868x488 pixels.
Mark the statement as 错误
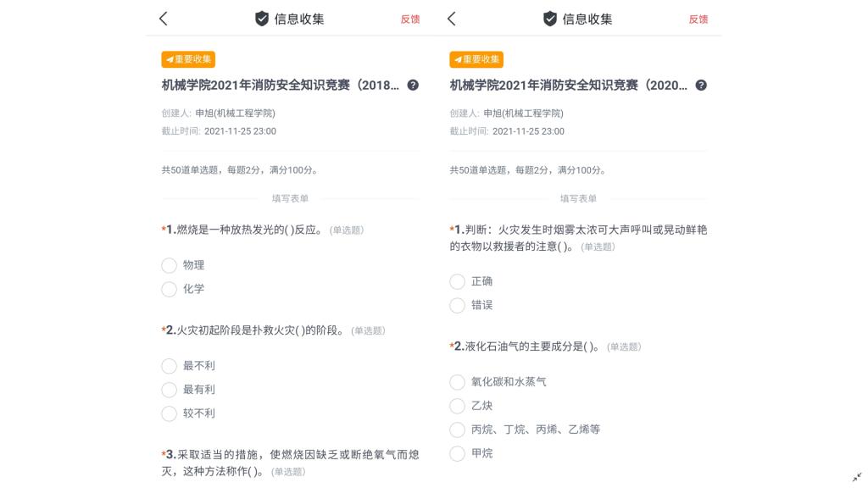458,305
